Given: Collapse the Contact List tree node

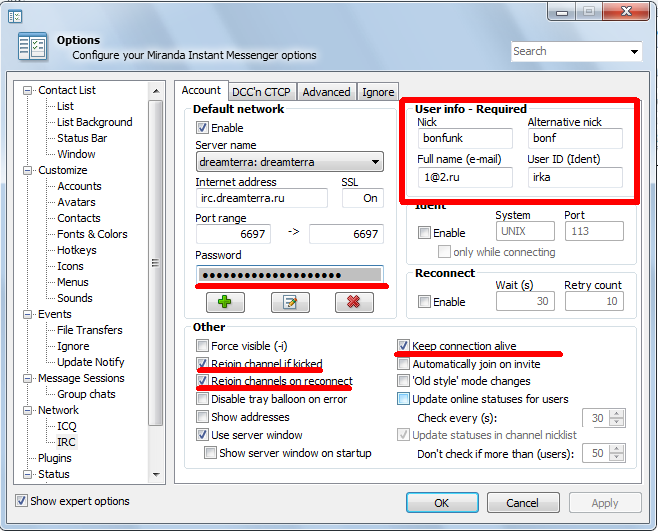Looking at the screenshot, I should (27, 90).
